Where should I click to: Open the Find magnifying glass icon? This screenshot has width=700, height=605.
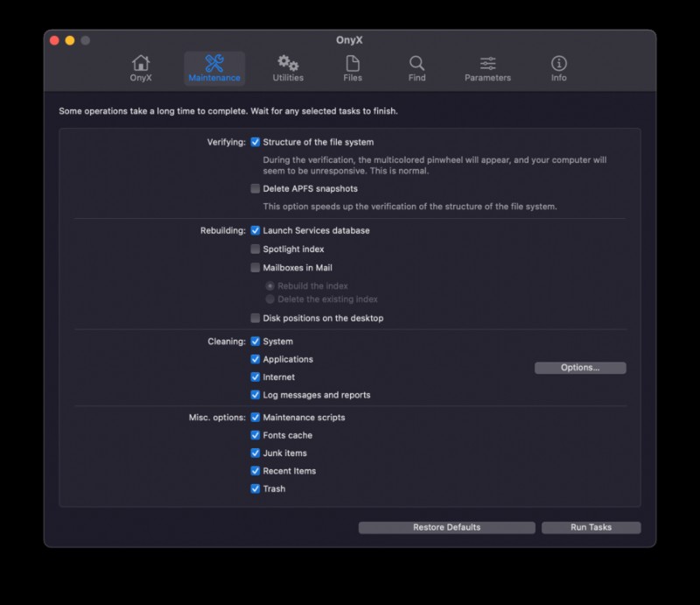tap(416, 68)
